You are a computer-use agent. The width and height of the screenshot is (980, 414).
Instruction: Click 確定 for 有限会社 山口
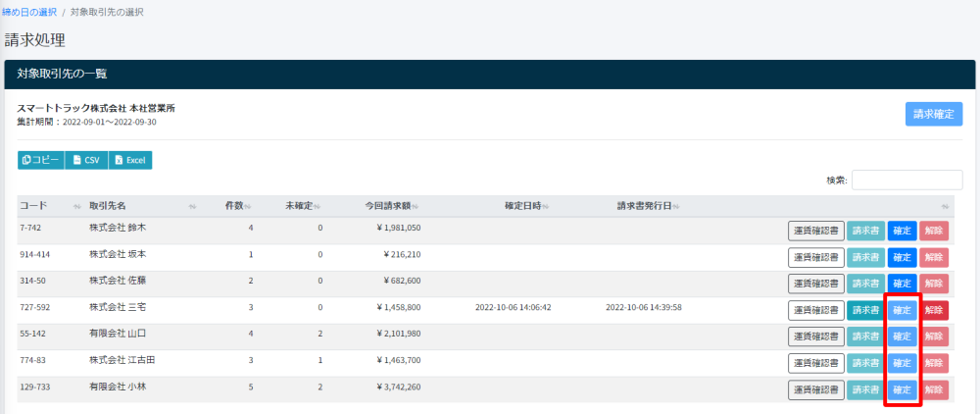(902, 336)
